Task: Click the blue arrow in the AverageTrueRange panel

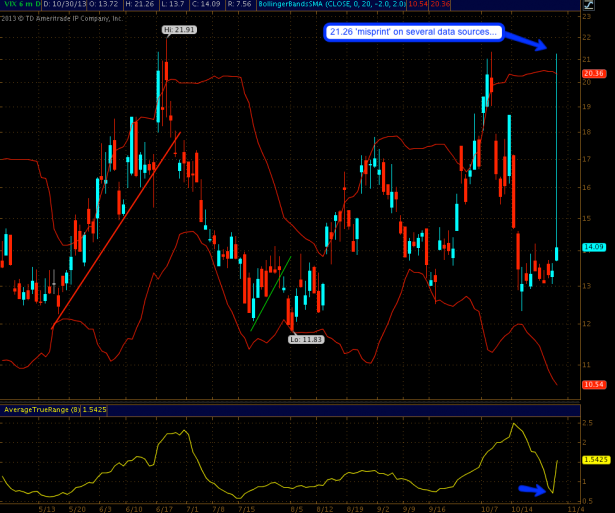Action: coord(535,489)
